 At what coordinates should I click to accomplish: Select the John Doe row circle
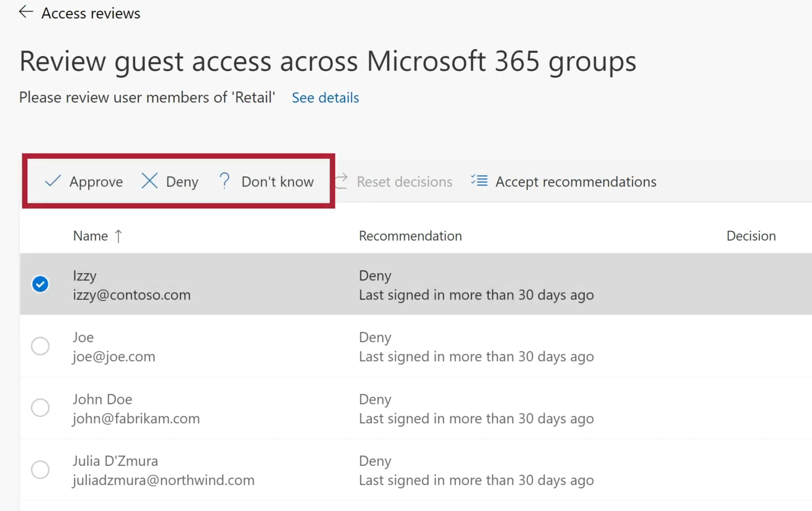coord(40,408)
